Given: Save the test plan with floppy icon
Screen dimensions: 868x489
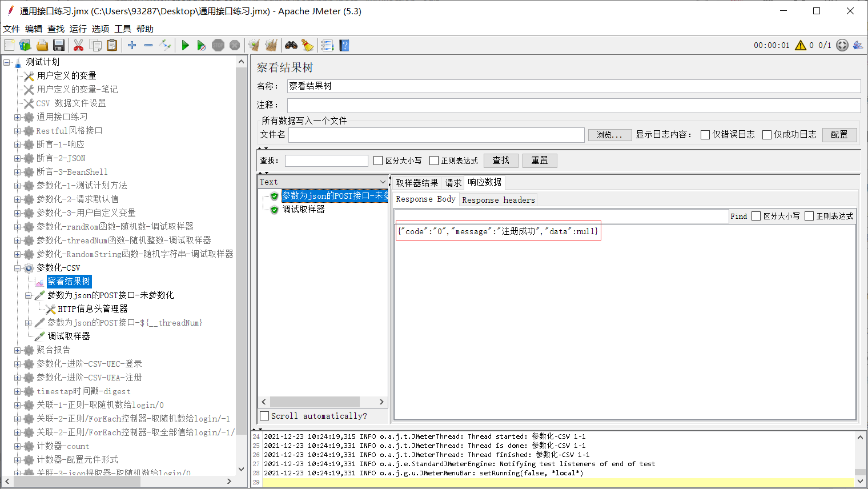Looking at the screenshot, I should tap(58, 45).
